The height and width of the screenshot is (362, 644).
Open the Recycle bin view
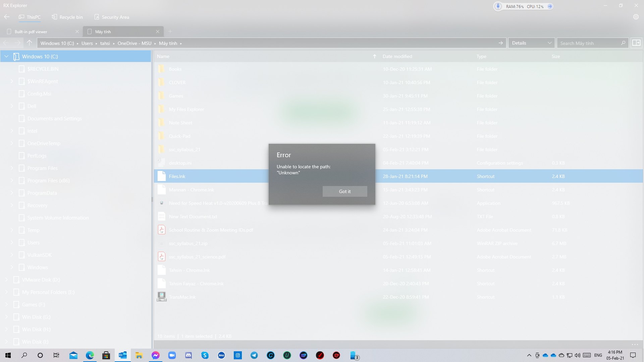(67, 17)
